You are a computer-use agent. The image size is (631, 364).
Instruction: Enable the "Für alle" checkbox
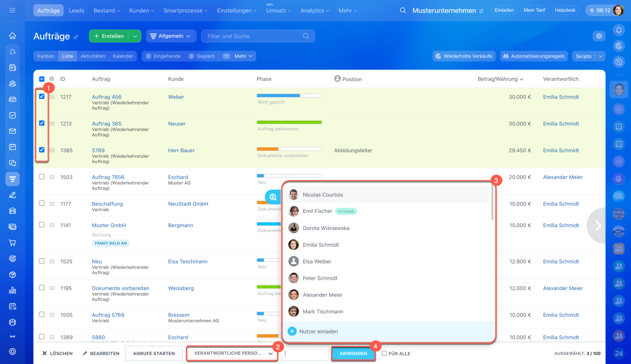pos(385,354)
